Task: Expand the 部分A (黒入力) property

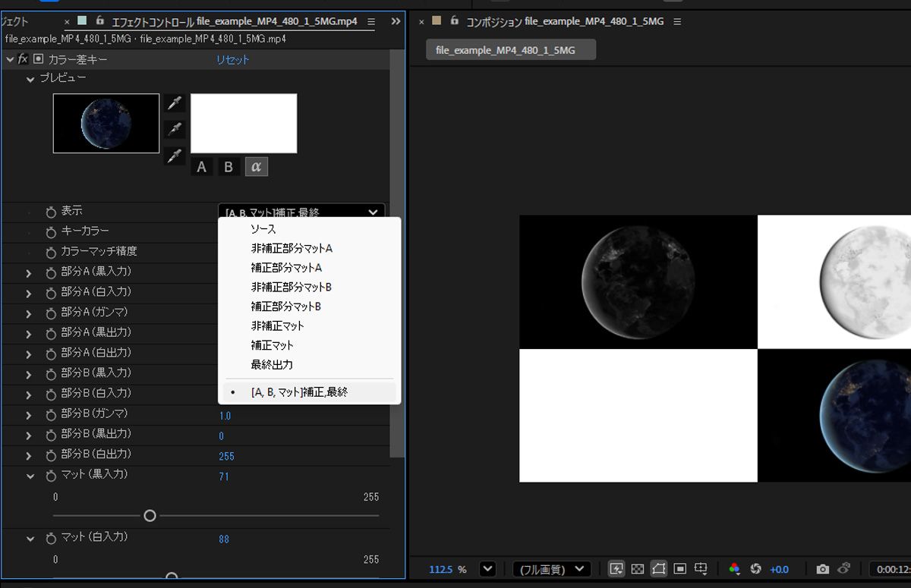Action: 29,272
